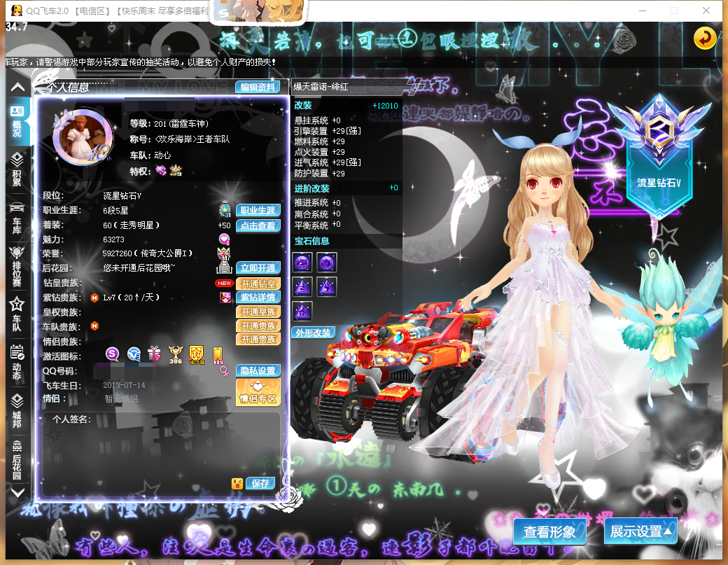Click the 开通皇族 button
The image size is (728, 565).
click(258, 312)
